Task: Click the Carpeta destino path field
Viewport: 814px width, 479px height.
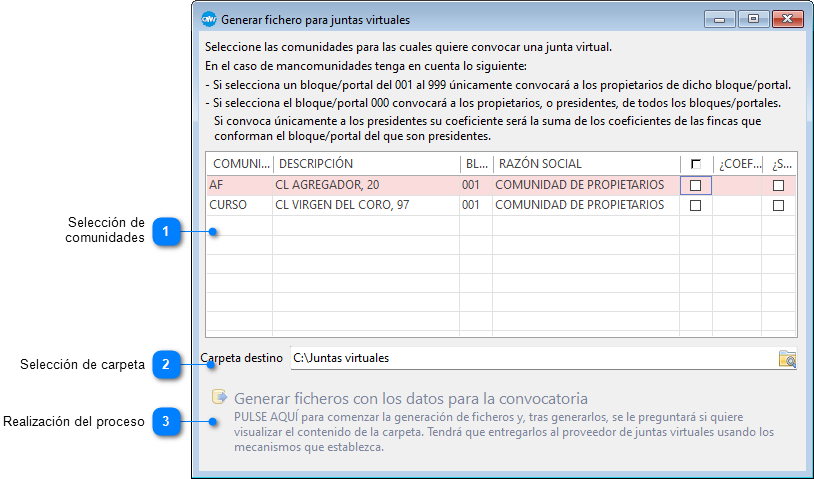Action: tap(530, 358)
